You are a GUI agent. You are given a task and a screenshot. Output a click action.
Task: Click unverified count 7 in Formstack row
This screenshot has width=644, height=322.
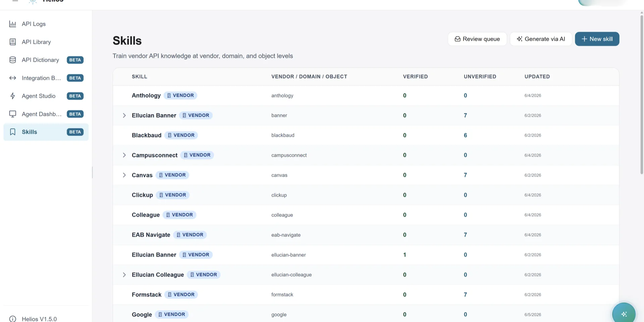pos(465,294)
